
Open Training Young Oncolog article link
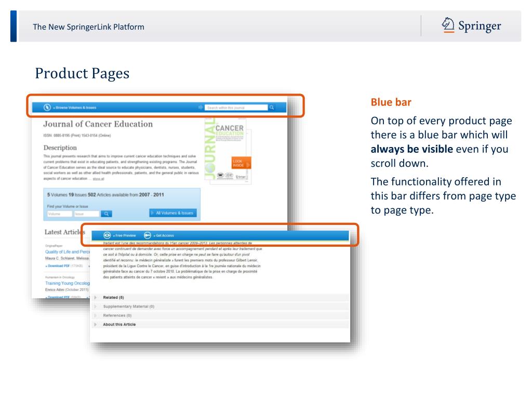68,283
